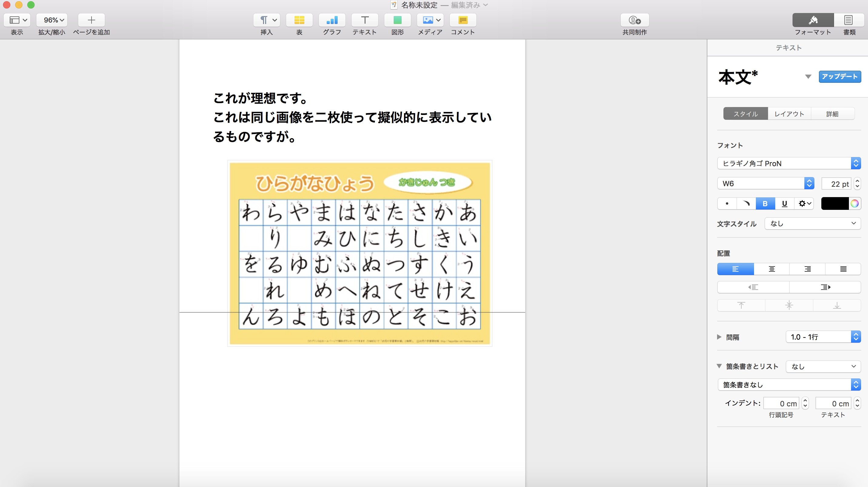This screenshot has height=487, width=868.
Task: Click the Add Page (ページを追加) plus icon
Action: (91, 20)
